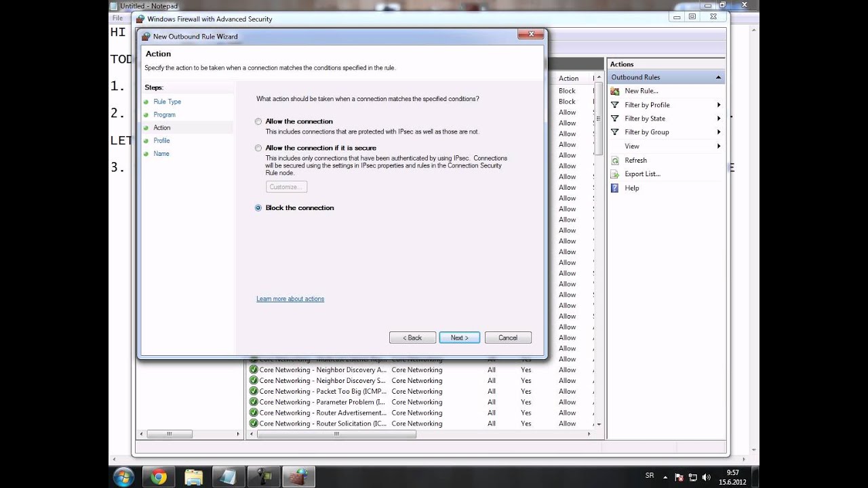
Task: Click the Export List icon
Action: (615, 174)
